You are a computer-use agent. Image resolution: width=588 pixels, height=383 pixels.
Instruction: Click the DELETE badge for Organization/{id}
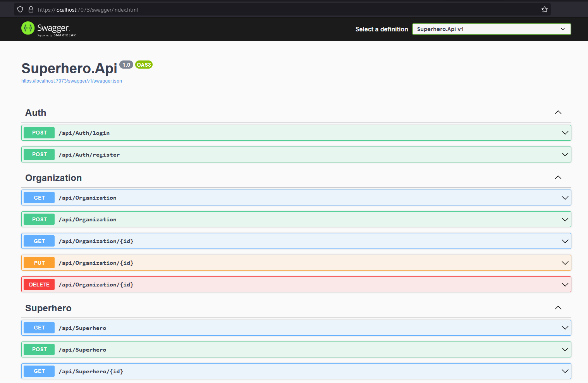point(39,285)
